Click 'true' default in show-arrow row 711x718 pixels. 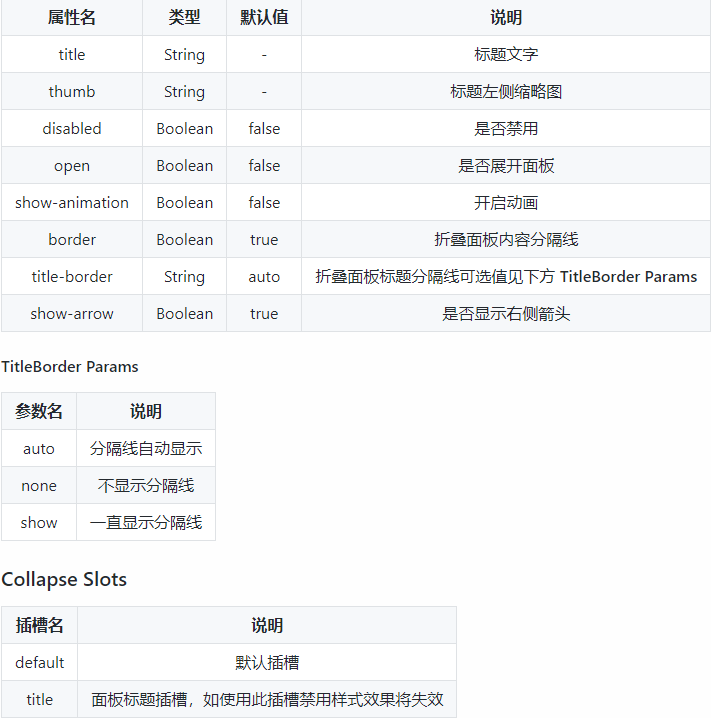(264, 314)
